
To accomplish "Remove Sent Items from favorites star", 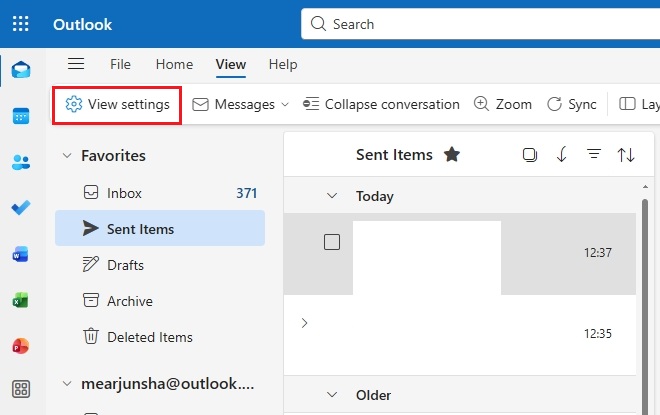I will point(452,154).
